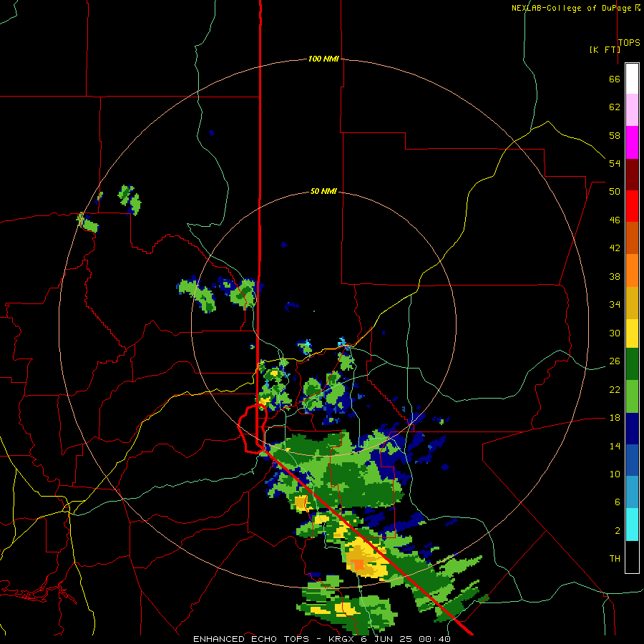Click the yellow 30 kft legend swatch
The image size is (644, 644).
[632, 333]
